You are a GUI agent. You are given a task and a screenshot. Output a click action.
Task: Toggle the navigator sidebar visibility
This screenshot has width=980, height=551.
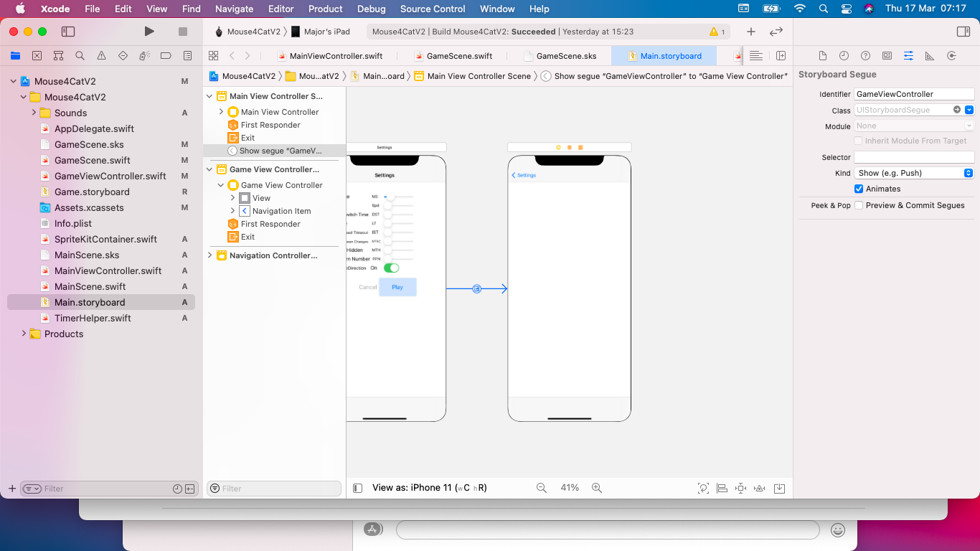(x=68, y=32)
